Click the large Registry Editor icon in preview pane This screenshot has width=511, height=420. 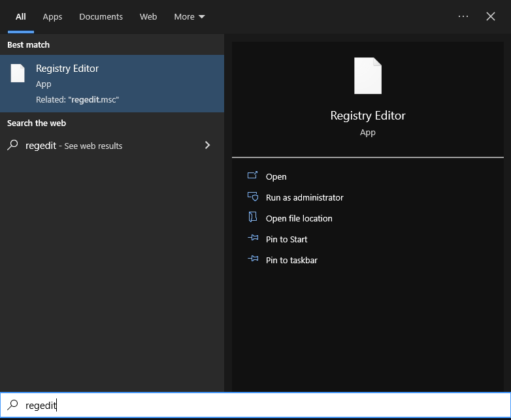pyautogui.click(x=367, y=76)
